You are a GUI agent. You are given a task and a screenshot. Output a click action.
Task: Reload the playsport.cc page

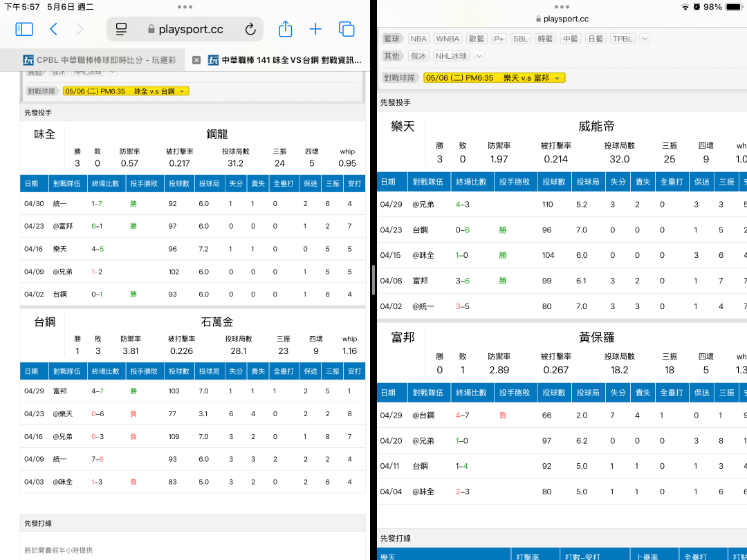(x=250, y=29)
